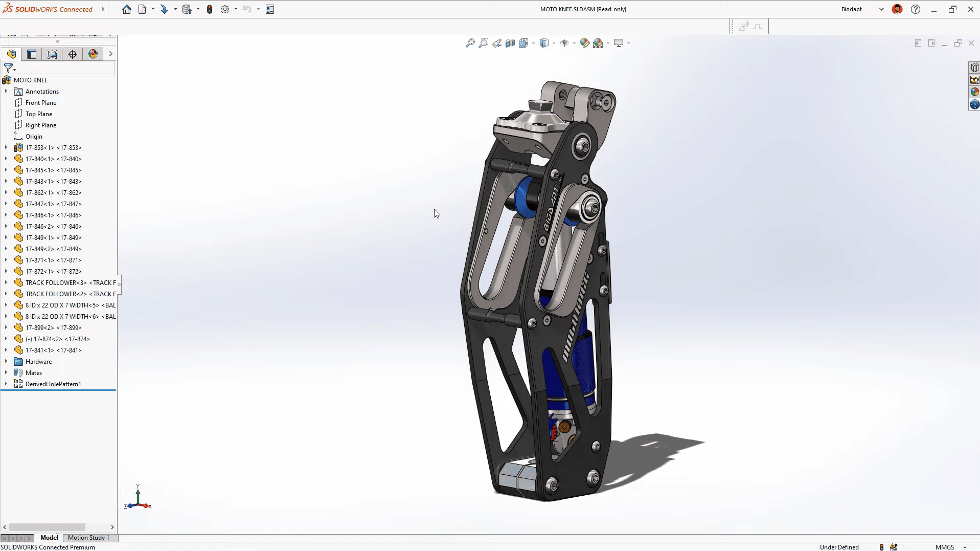Open the View Settings monitor icon
The image size is (980, 551).
(x=619, y=43)
